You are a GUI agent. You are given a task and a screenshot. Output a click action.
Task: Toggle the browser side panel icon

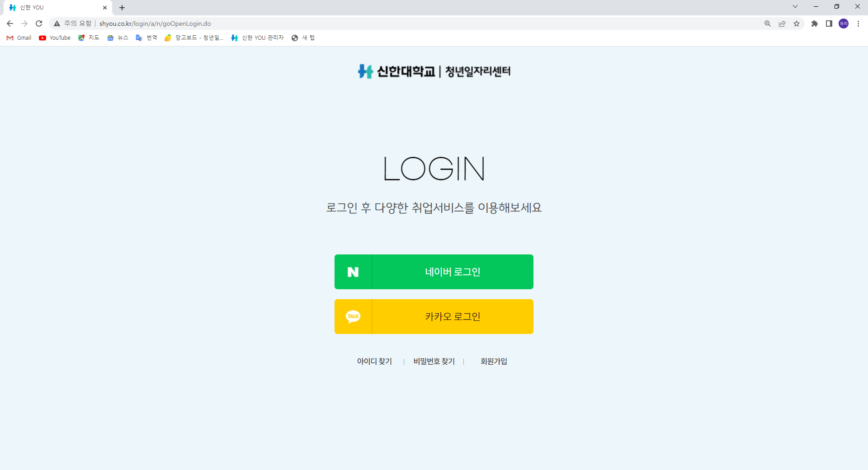click(829, 23)
